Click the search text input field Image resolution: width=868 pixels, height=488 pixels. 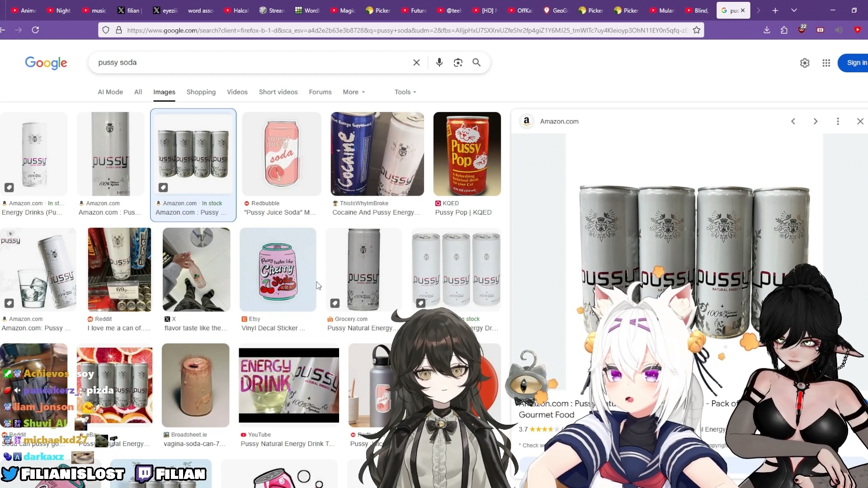click(x=251, y=62)
